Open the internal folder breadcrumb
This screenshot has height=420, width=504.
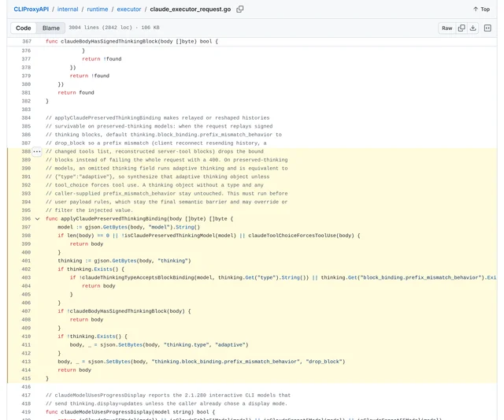pyautogui.click(x=68, y=9)
